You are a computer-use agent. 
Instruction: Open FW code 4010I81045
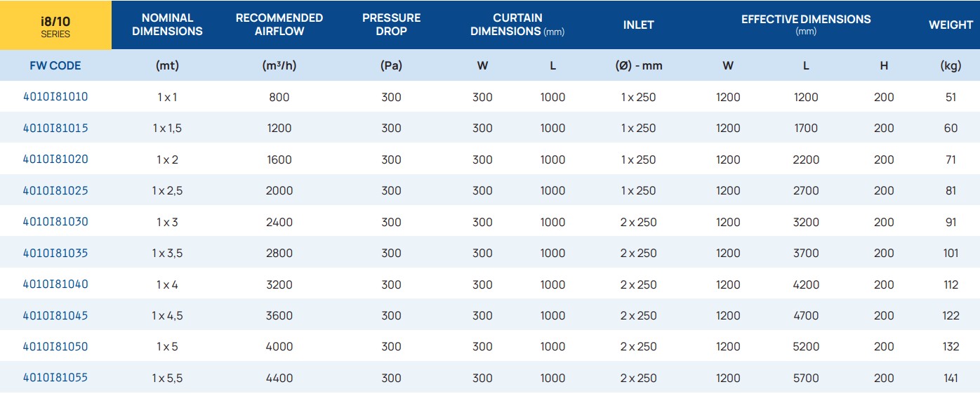pos(55,315)
